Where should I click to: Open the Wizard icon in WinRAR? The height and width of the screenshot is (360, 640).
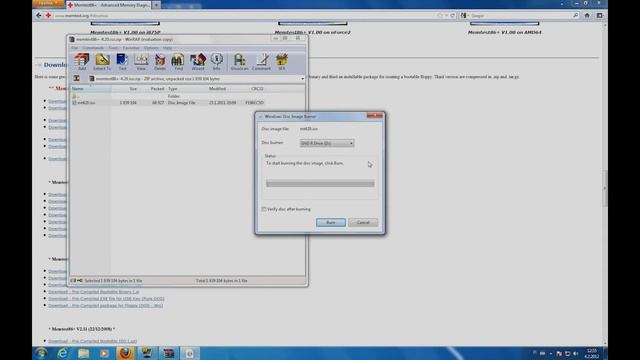coord(198,62)
